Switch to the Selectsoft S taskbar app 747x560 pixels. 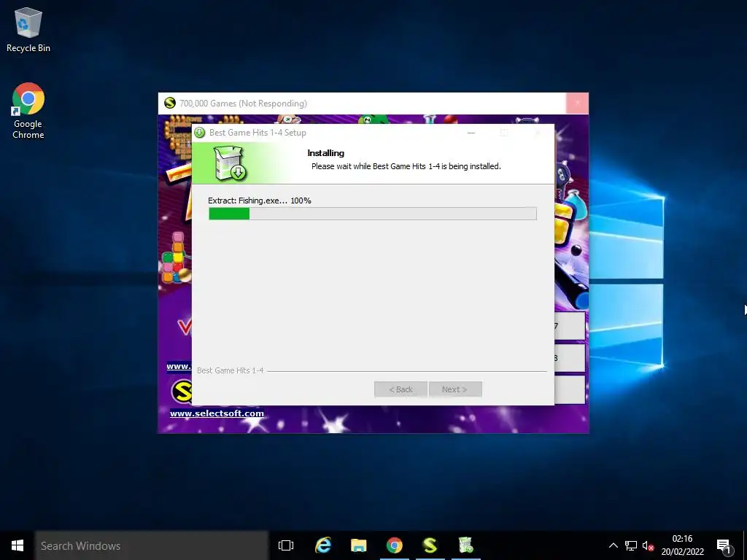(430, 545)
